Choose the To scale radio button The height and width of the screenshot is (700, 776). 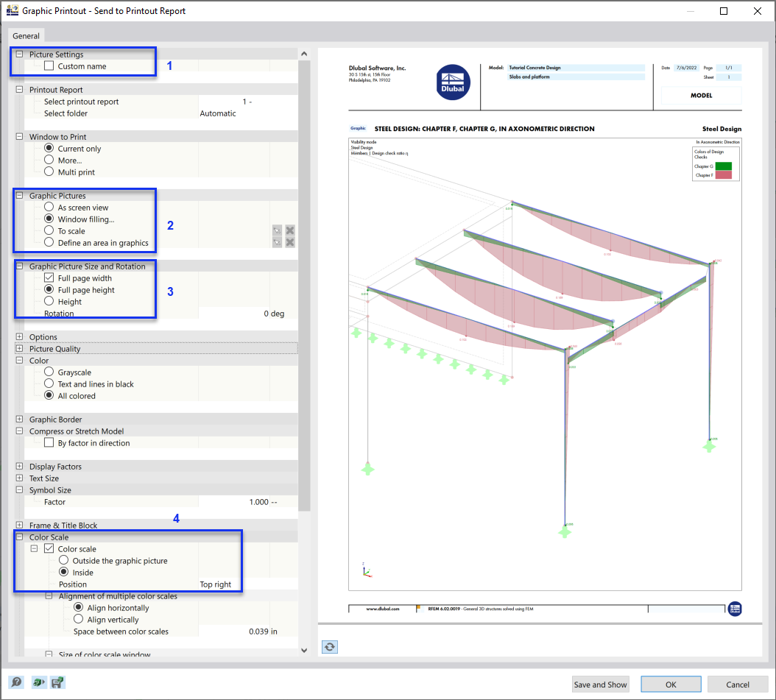tap(49, 230)
